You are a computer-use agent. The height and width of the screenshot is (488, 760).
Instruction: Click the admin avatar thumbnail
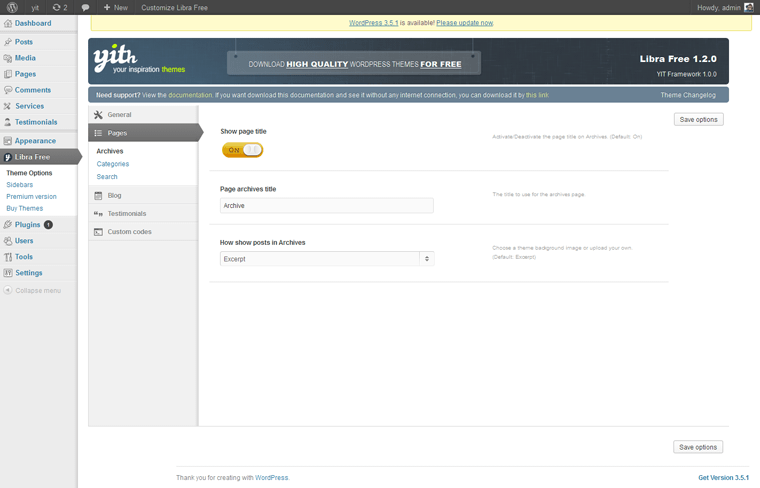(749, 7)
